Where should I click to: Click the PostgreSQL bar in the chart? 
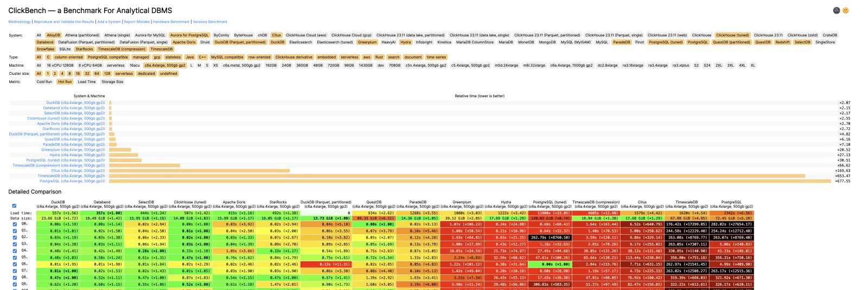click(x=470, y=181)
